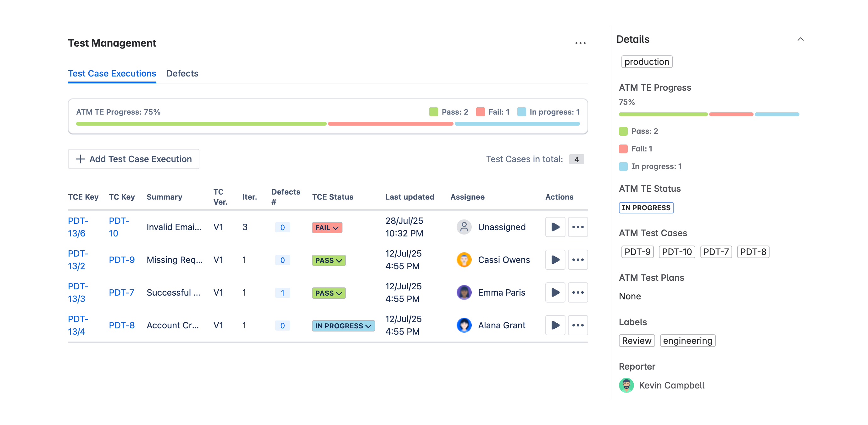Click the PDT-9 chip under ATM Test Cases
The width and height of the screenshot is (868, 425).
[637, 251]
